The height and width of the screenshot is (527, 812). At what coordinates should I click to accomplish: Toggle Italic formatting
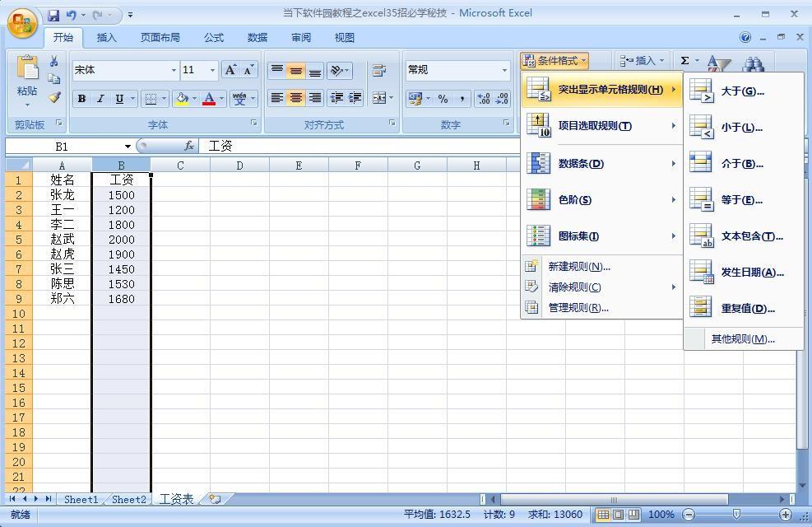click(x=100, y=99)
